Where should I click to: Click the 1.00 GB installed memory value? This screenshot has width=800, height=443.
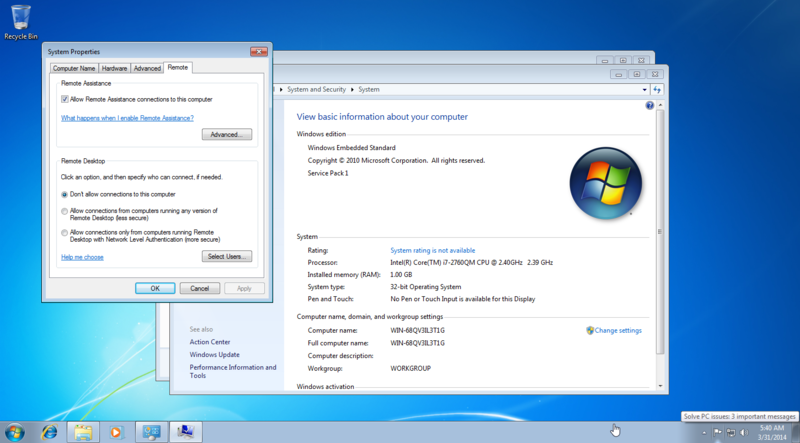tap(401, 275)
